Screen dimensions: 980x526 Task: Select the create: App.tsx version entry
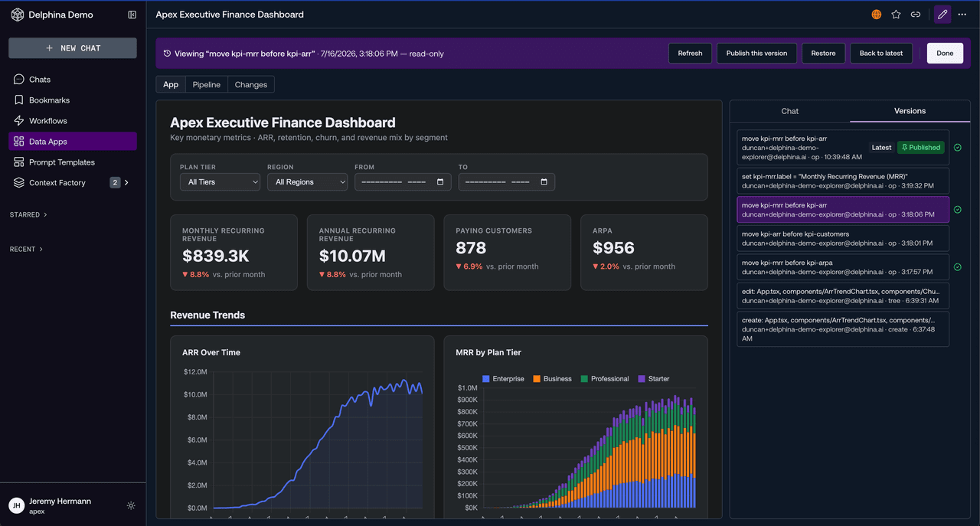coord(843,329)
